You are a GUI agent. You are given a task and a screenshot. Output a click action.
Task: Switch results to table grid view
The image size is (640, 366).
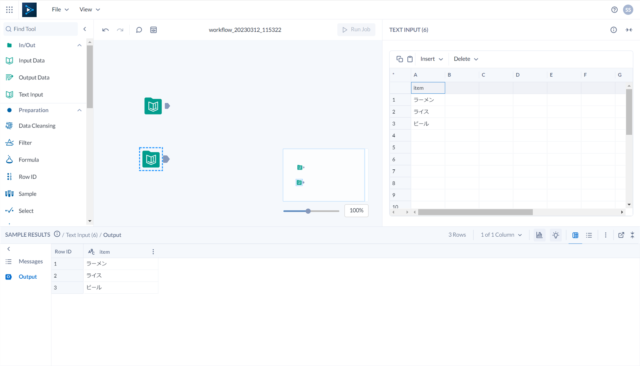575,235
